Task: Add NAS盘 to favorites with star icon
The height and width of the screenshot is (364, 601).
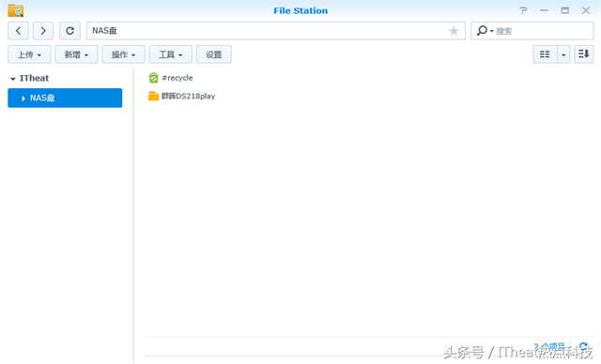Action: coord(454,31)
